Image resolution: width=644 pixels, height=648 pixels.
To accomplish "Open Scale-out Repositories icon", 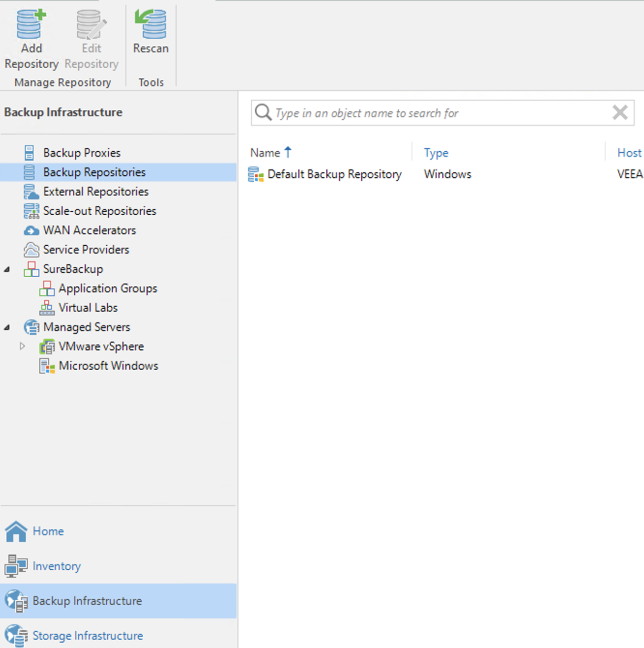I will point(31,211).
